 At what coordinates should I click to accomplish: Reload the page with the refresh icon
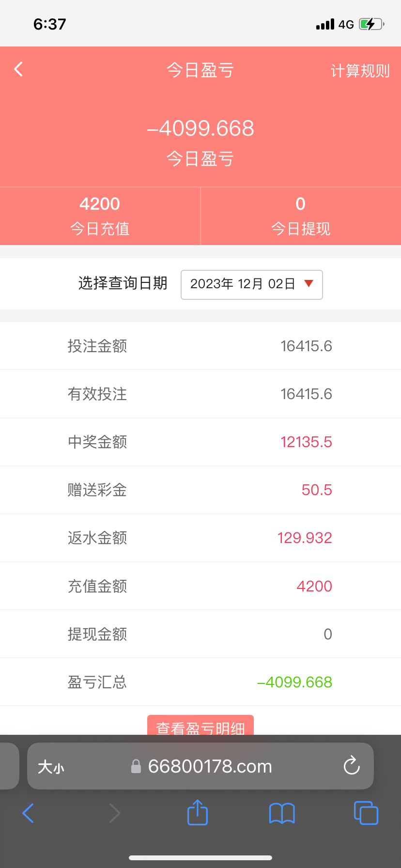(x=351, y=766)
